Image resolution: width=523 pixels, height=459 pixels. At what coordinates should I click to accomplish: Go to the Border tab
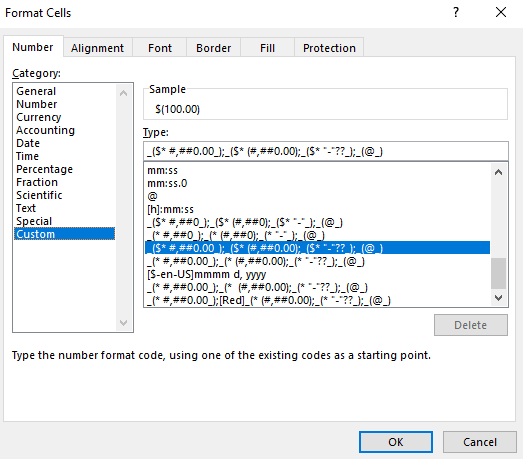[x=213, y=48]
